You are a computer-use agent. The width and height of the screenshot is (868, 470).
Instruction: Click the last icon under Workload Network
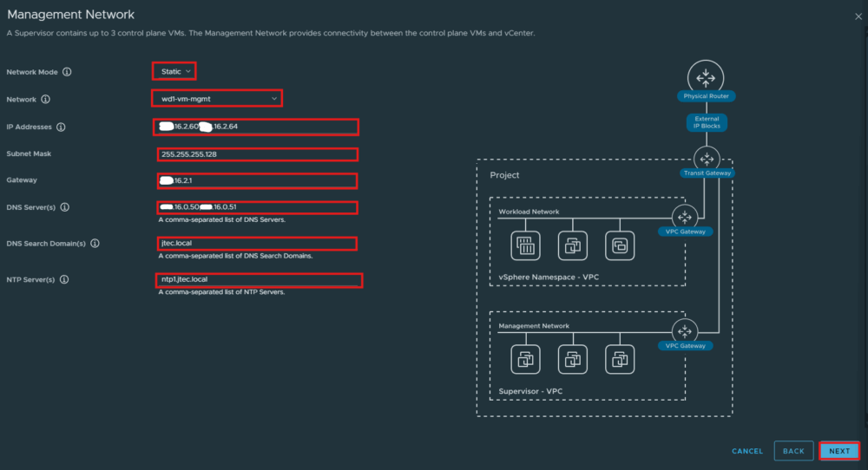click(620, 245)
